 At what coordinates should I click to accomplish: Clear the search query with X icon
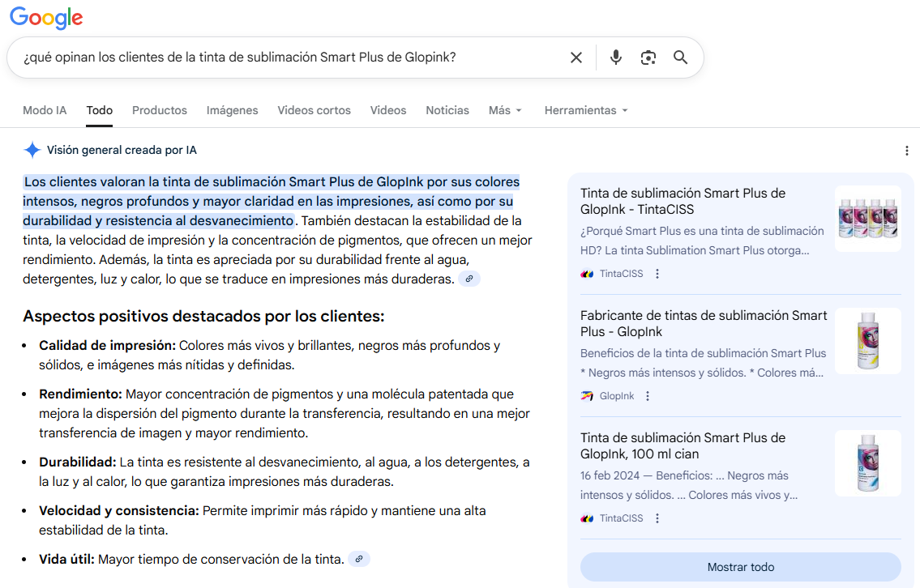[x=576, y=58]
